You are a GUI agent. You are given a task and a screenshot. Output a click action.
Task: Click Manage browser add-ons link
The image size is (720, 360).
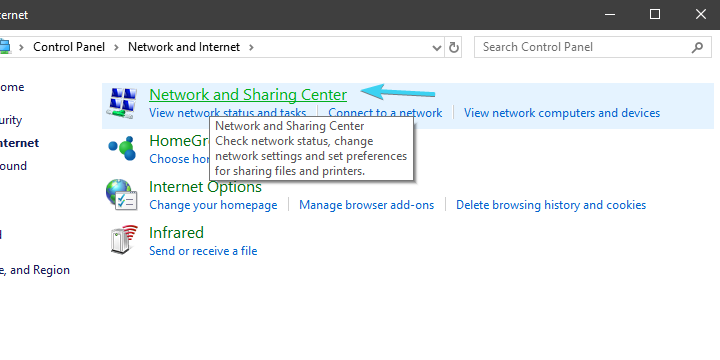(x=366, y=205)
